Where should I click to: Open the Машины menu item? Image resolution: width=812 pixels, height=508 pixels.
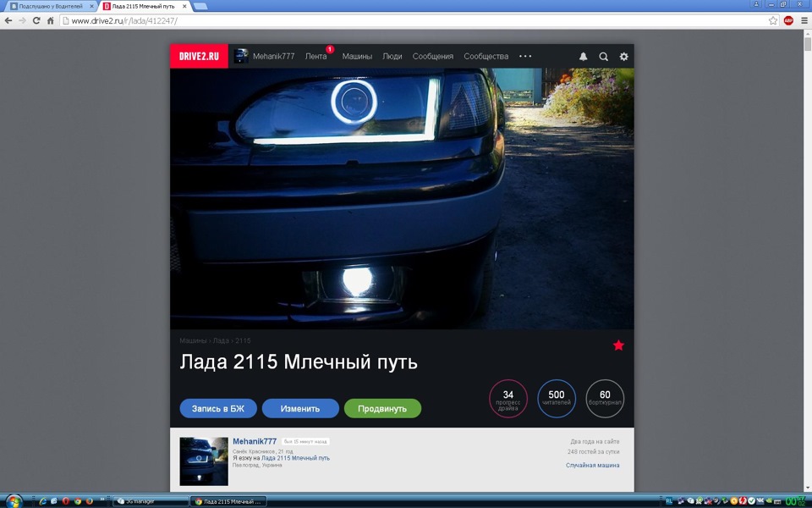pyautogui.click(x=357, y=57)
